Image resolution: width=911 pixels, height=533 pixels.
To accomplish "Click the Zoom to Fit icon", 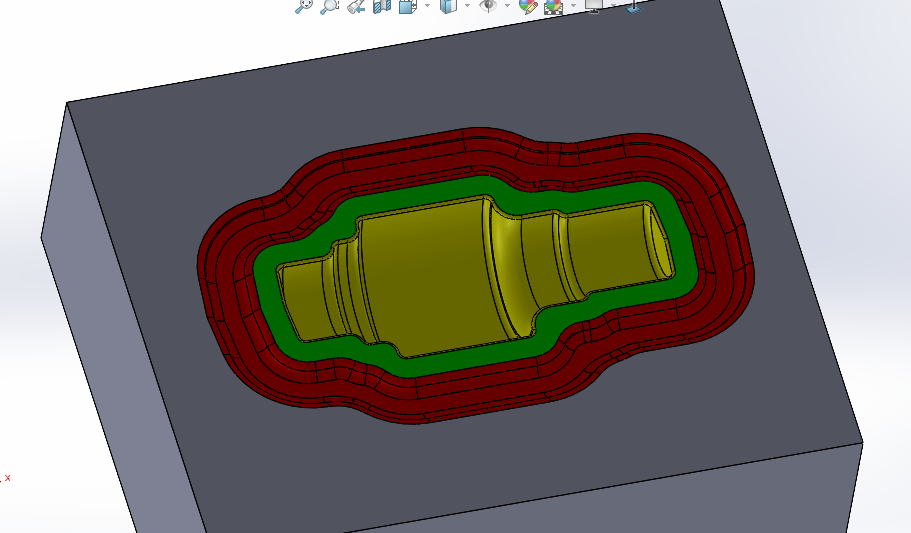I will pos(304,6).
